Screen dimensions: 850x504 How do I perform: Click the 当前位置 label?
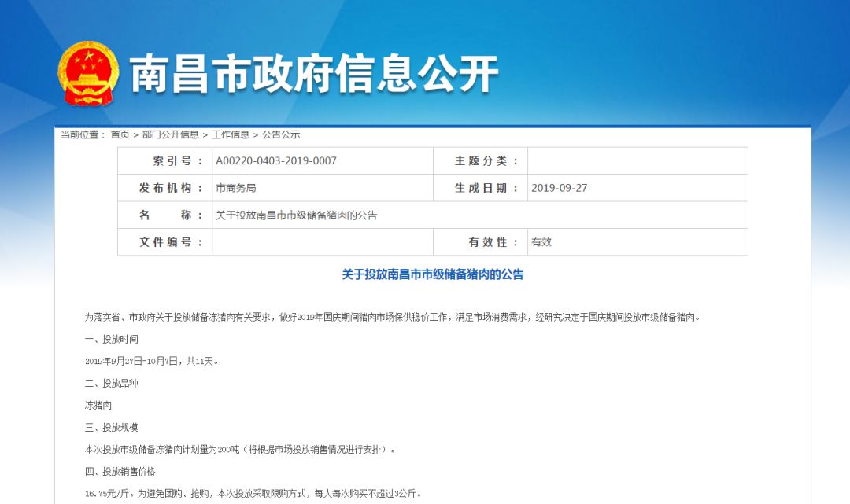tap(83, 134)
